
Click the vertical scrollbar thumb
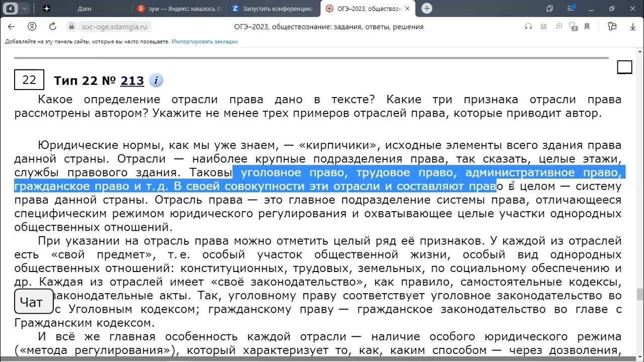(639, 294)
